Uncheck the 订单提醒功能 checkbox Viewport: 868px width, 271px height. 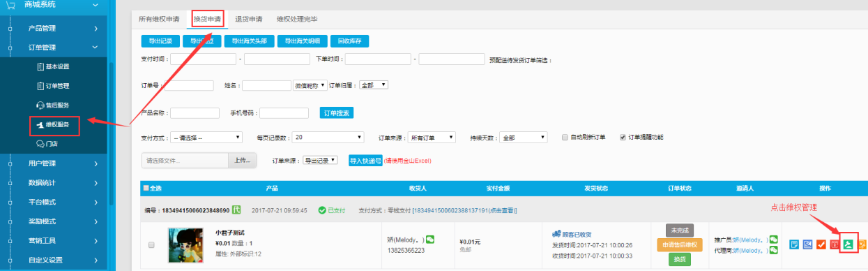coord(623,137)
